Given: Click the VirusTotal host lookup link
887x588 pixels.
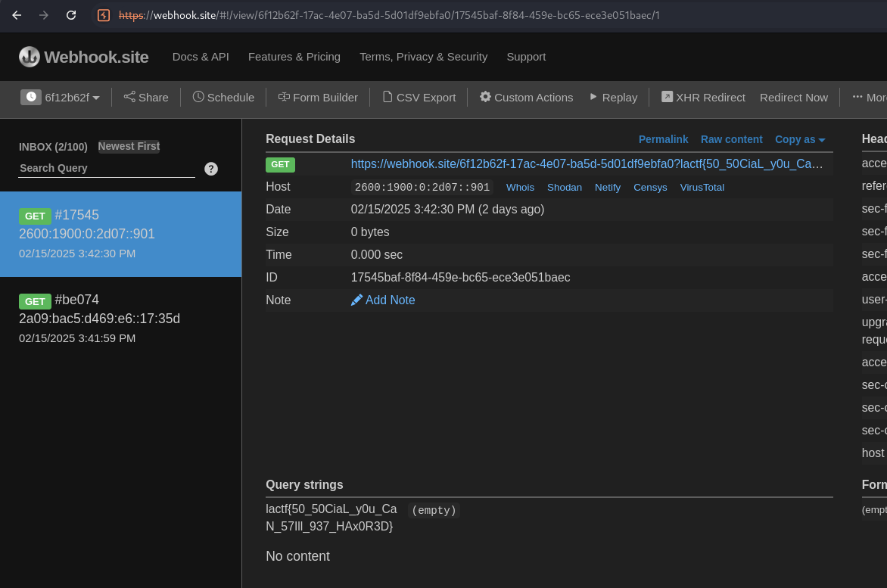Looking at the screenshot, I should pyautogui.click(x=702, y=187).
